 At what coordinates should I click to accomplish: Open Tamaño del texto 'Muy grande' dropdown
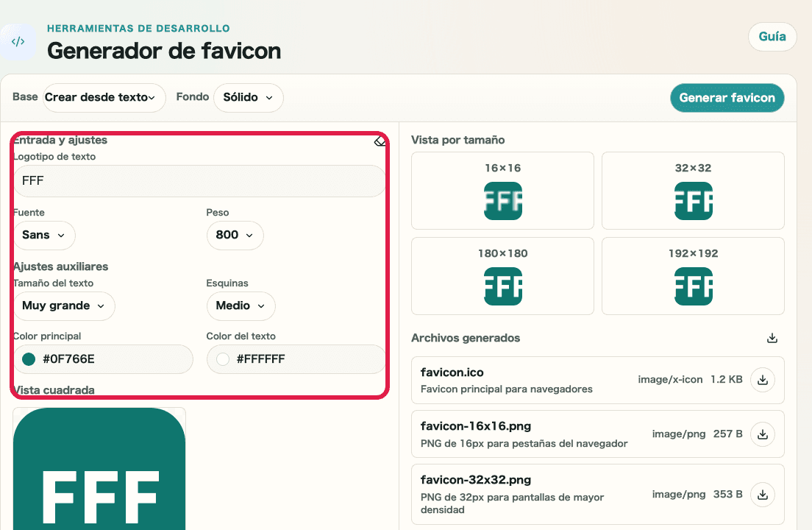pyautogui.click(x=64, y=305)
